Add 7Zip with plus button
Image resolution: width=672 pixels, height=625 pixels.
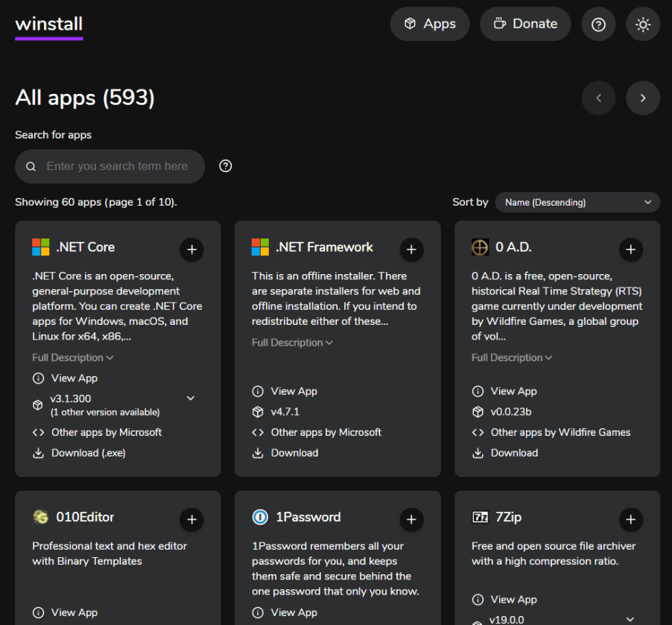tap(631, 519)
